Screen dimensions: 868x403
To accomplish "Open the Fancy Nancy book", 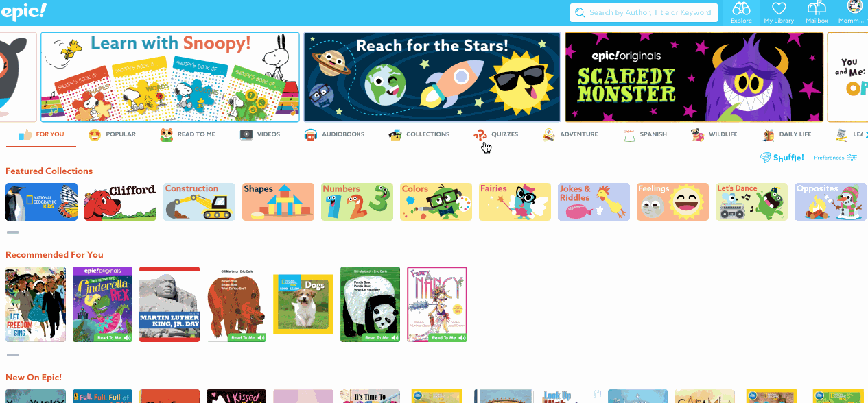I will coord(437,304).
